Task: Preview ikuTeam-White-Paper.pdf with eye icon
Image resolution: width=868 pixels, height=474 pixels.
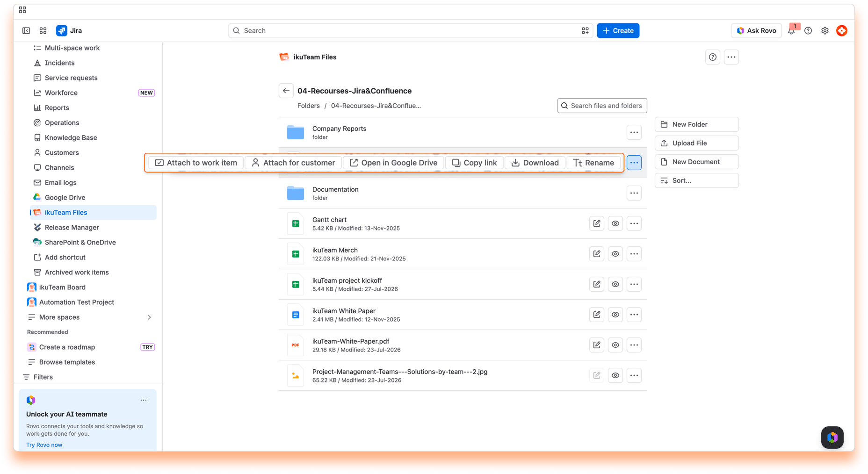Action: pos(615,345)
